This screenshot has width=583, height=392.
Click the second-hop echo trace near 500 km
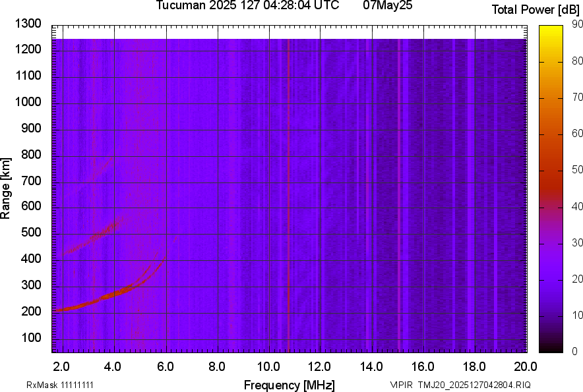(100, 236)
